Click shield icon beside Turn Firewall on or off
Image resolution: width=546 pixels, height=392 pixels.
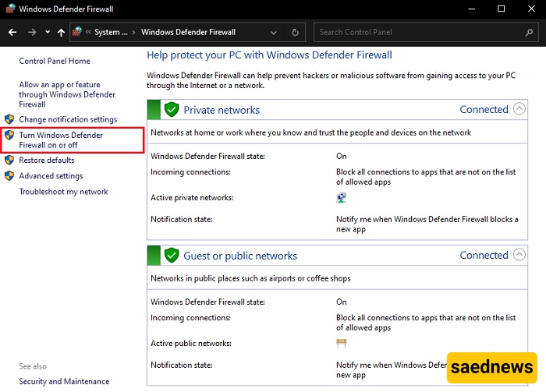[x=9, y=135]
